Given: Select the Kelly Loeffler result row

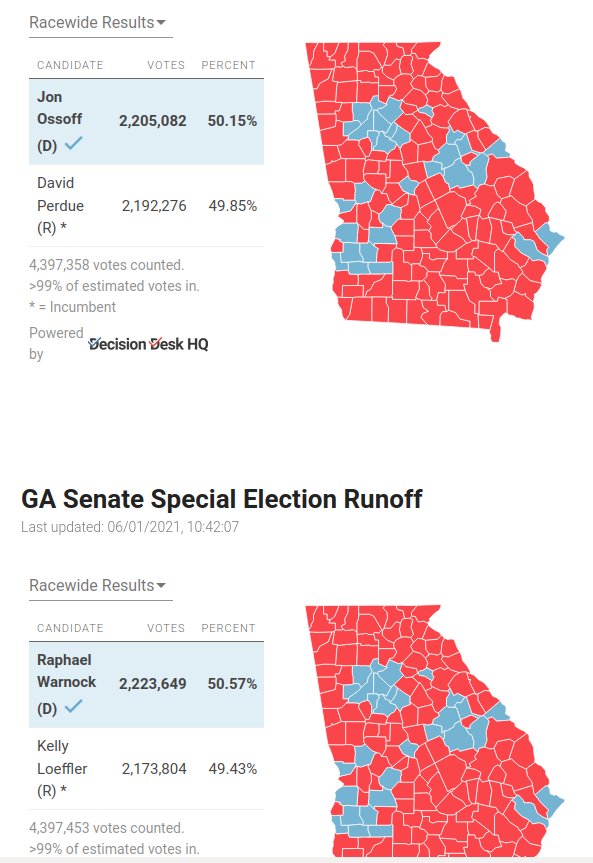Looking at the screenshot, I should [x=146, y=768].
